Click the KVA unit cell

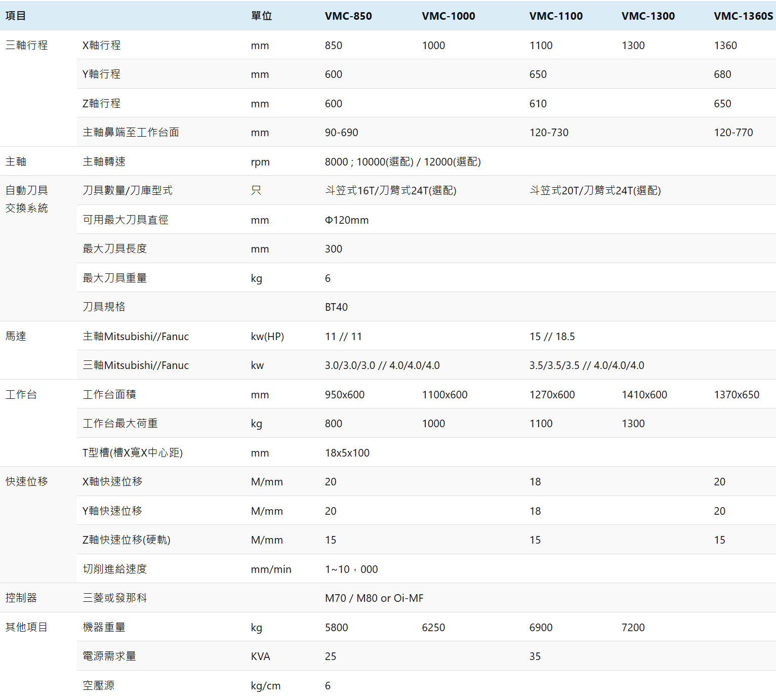[260, 656]
